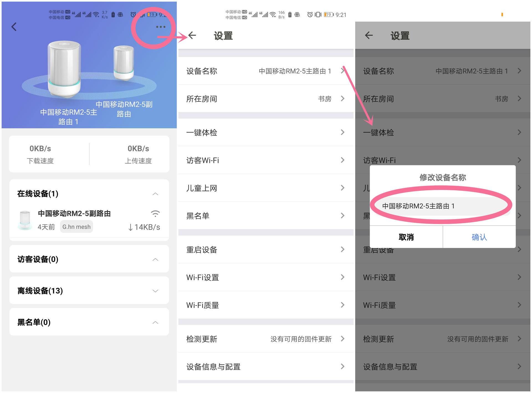Open 所在房间 in the middle settings list

(x=266, y=99)
